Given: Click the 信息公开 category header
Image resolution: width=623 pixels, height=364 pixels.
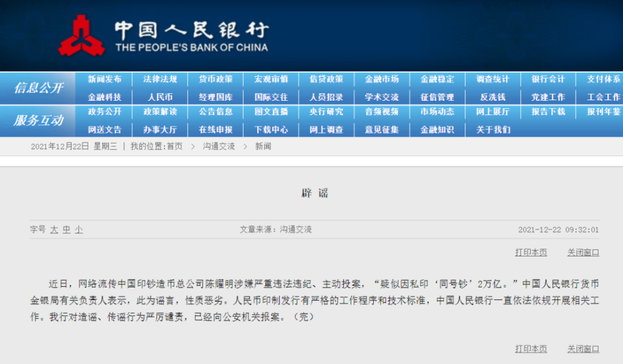Looking at the screenshot, I should pyautogui.click(x=38, y=88).
